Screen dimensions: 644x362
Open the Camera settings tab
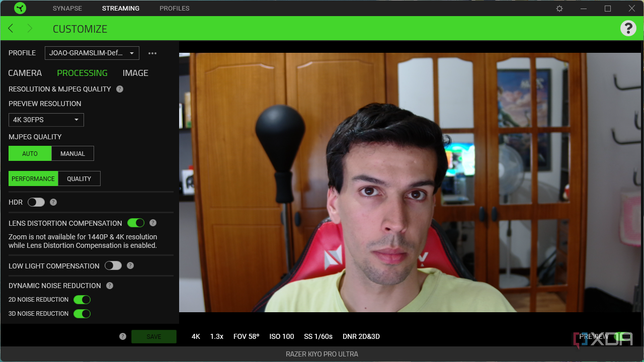point(25,73)
